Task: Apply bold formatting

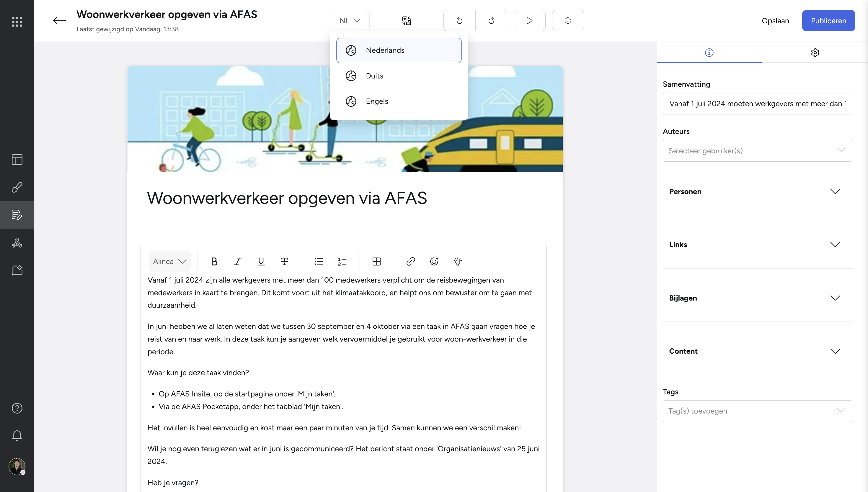Action: tap(214, 261)
